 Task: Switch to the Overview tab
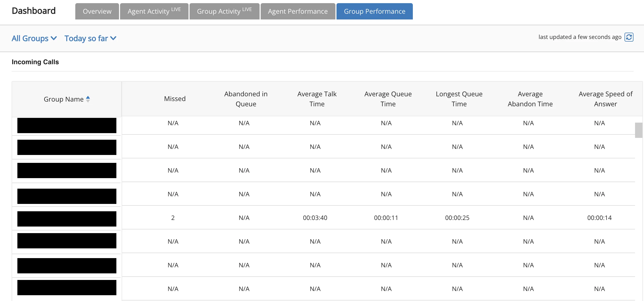(x=97, y=11)
